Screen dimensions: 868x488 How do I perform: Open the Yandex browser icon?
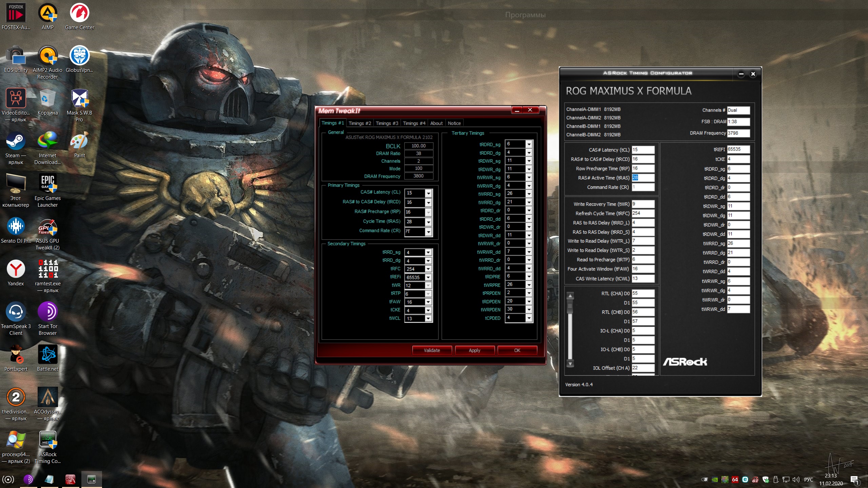[x=16, y=270]
